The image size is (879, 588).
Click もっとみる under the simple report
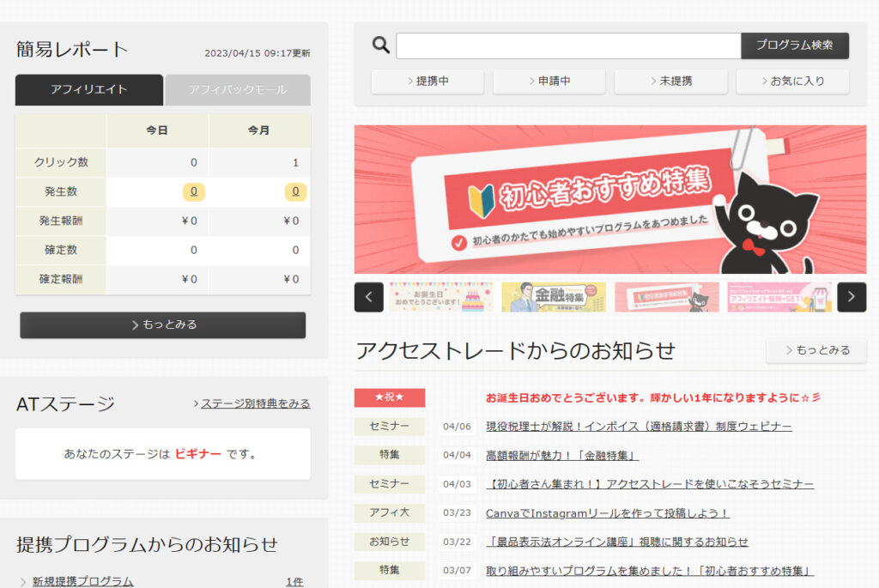(163, 325)
